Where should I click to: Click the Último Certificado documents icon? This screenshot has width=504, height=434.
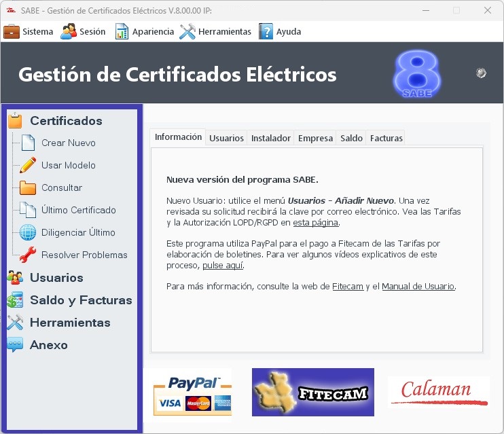[28, 210]
